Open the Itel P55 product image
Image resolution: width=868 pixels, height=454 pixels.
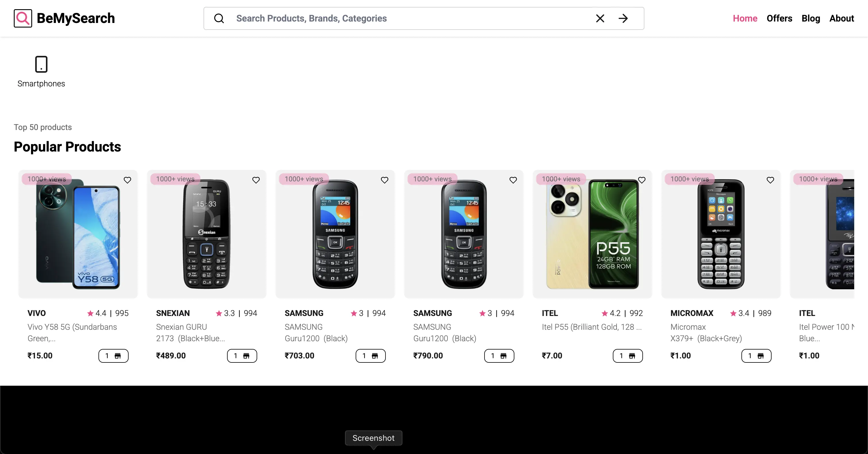[x=592, y=234]
